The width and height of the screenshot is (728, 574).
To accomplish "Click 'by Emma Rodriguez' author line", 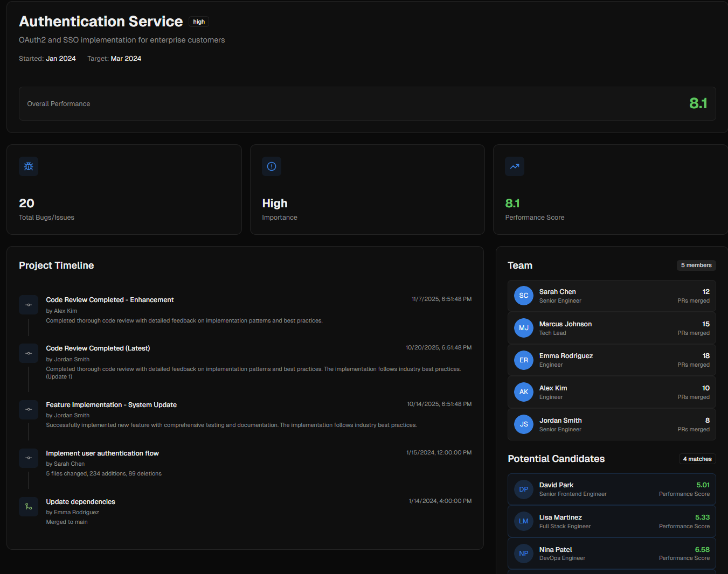I will point(73,513).
